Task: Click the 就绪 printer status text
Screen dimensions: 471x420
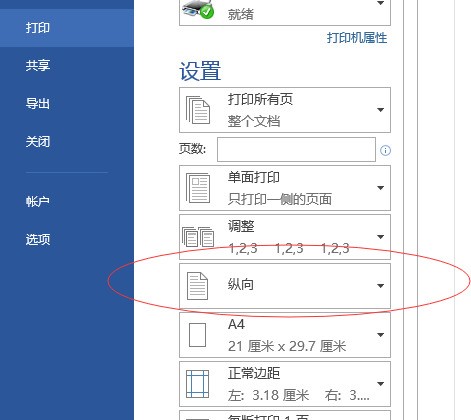Action: click(241, 14)
